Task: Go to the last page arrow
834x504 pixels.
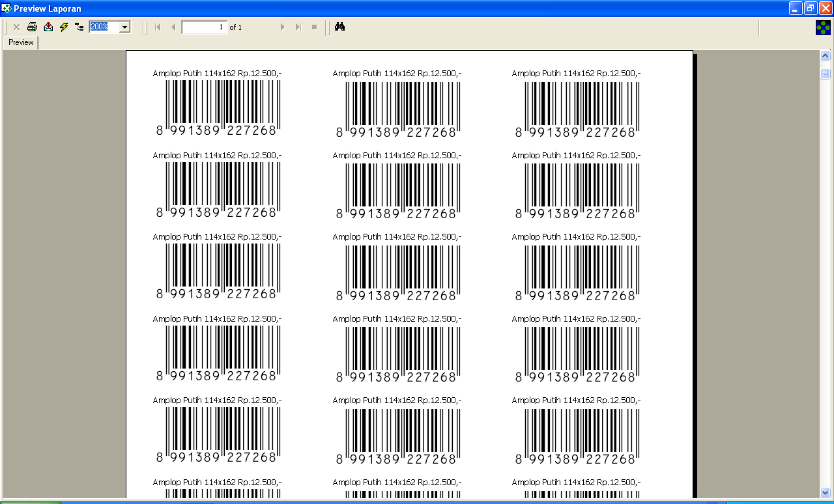Action: pyautogui.click(x=298, y=27)
